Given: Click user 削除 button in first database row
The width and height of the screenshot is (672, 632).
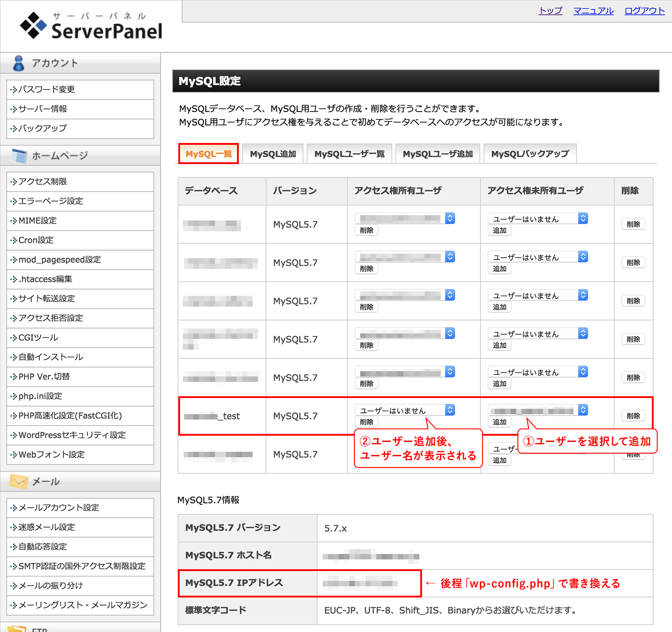Looking at the screenshot, I should coord(366,230).
